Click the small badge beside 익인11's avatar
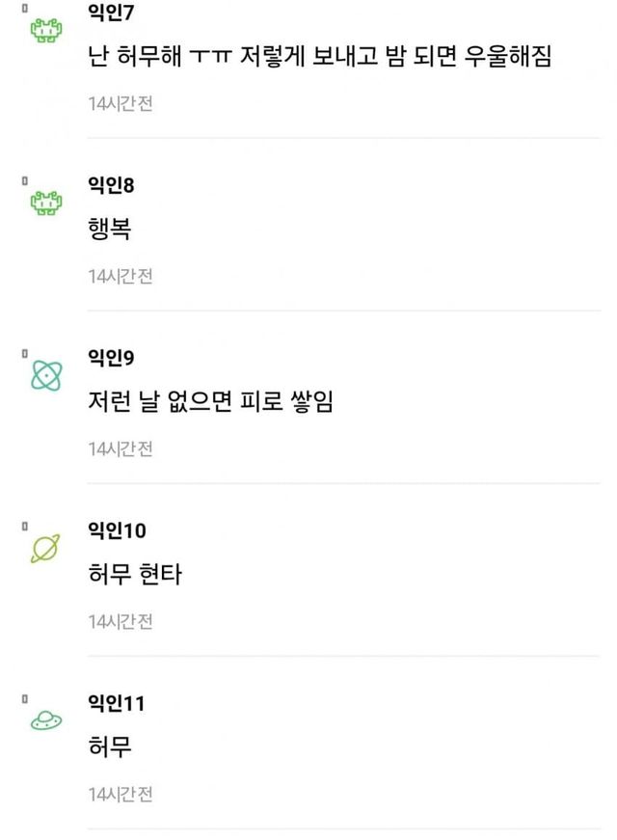Image resolution: width=617 pixels, height=840 pixels. click(x=24, y=698)
